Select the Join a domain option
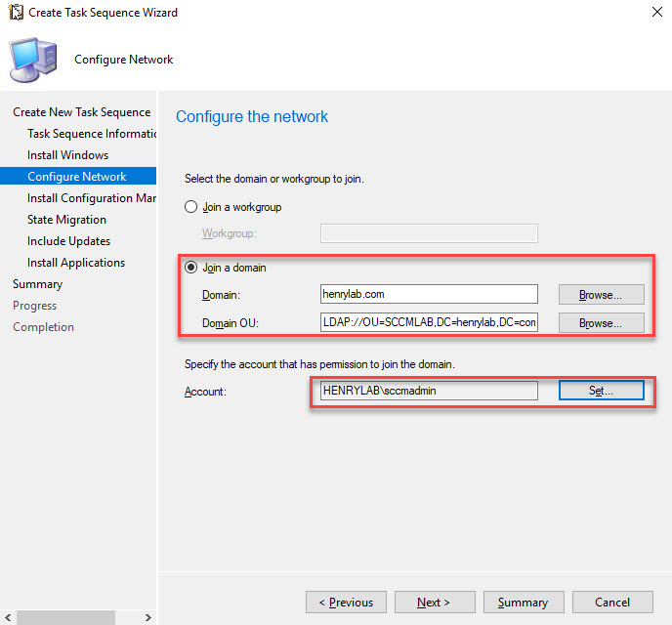The image size is (672, 625). [191, 268]
